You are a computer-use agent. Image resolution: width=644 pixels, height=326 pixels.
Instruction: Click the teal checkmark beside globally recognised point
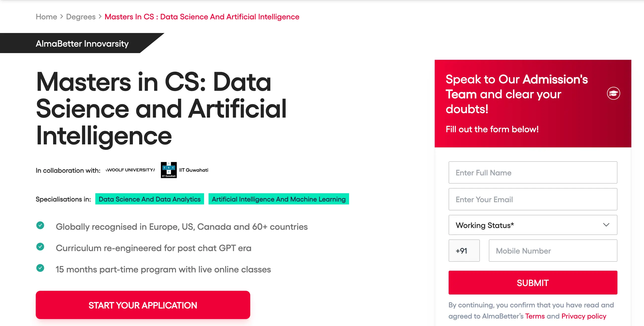pyautogui.click(x=40, y=225)
